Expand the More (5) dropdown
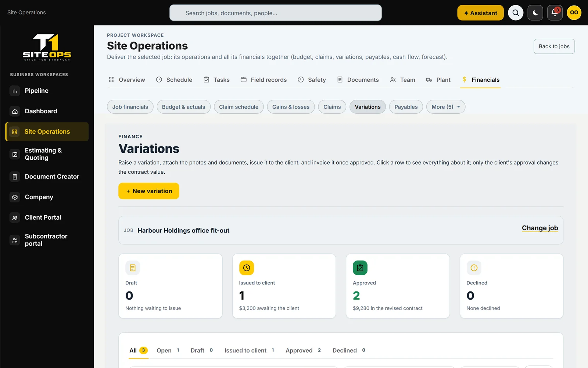Screen dimensions: 588x368 [x=446, y=107]
